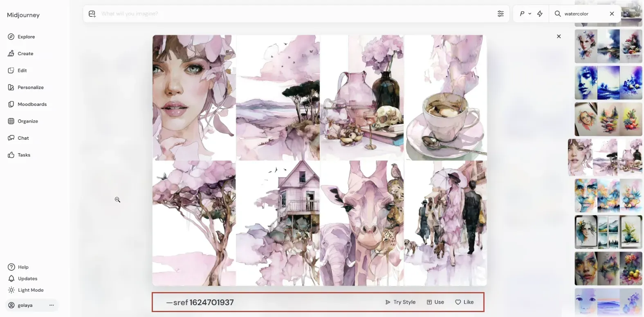Click the imagine prompt text field

[x=286, y=14]
